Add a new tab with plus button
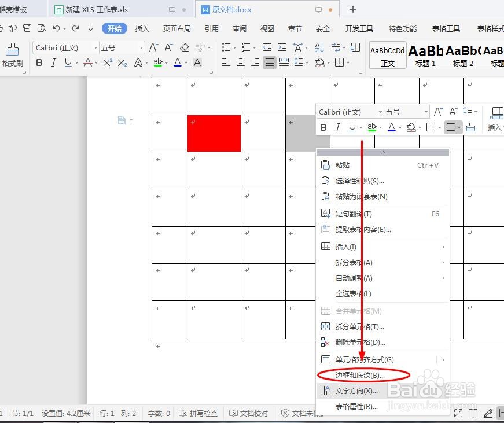This screenshot has height=423, width=504. pyautogui.click(x=353, y=9)
